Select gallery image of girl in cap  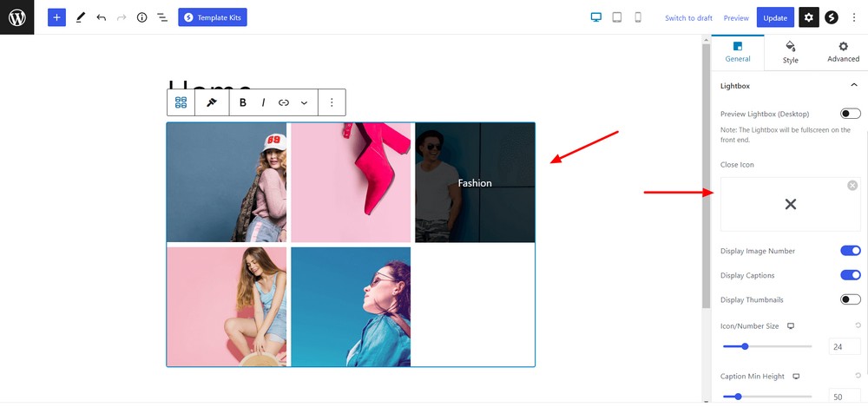(227, 182)
